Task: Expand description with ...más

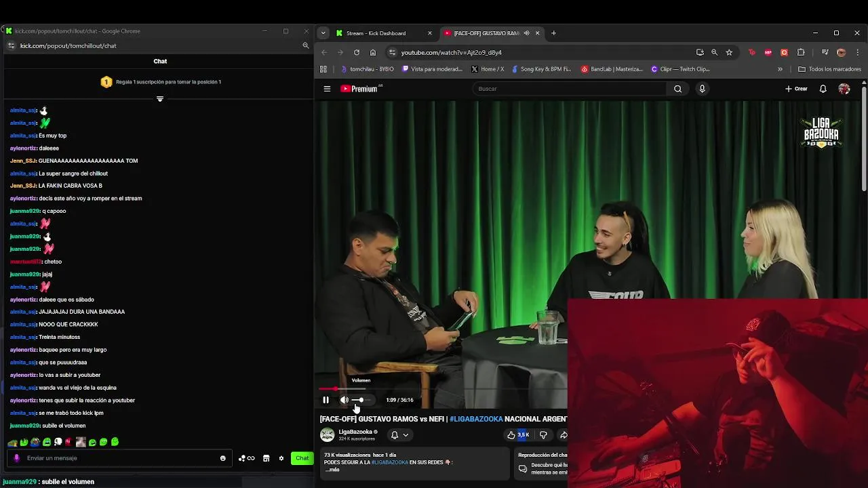Action: [332, 470]
